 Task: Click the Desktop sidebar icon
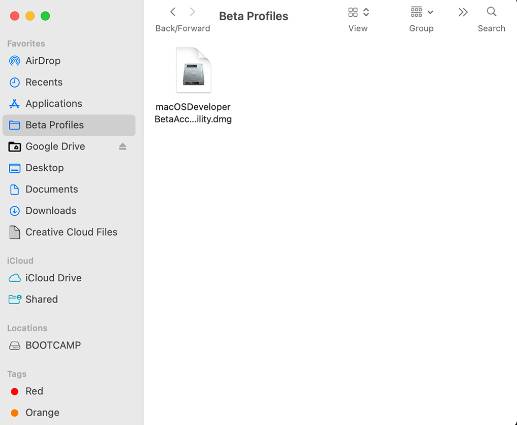coord(14,168)
